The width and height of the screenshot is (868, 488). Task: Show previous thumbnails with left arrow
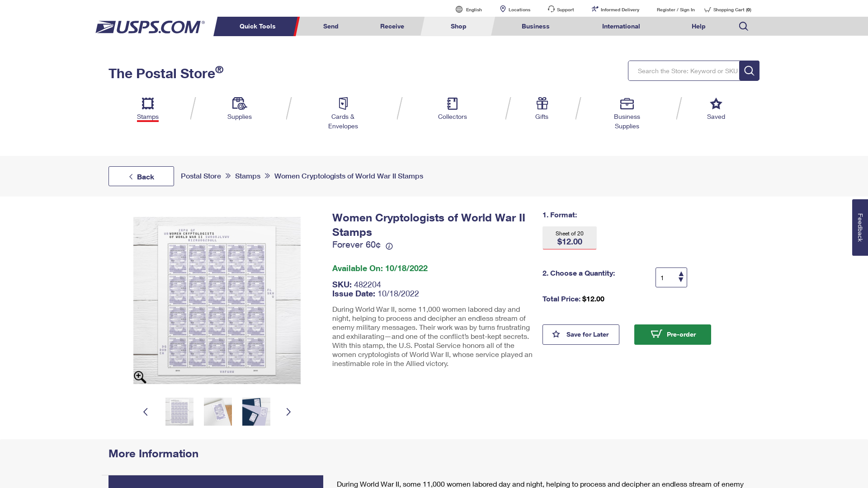tap(146, 412)
